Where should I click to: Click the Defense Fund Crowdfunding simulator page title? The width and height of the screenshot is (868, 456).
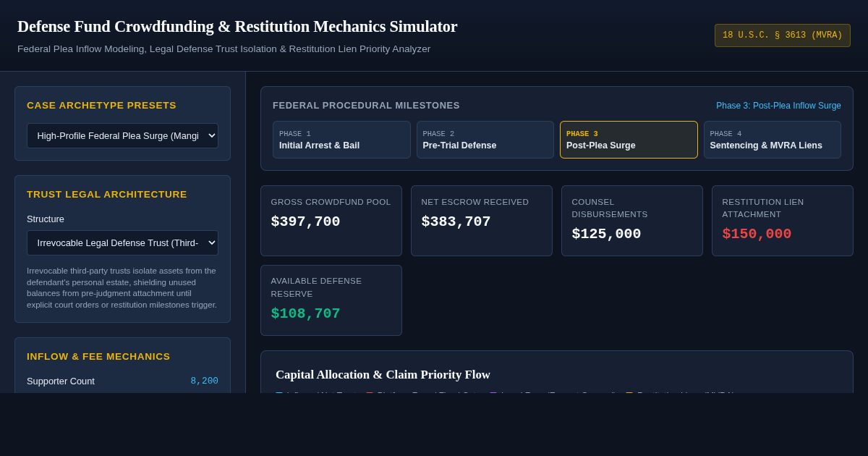tap(237, 26)
